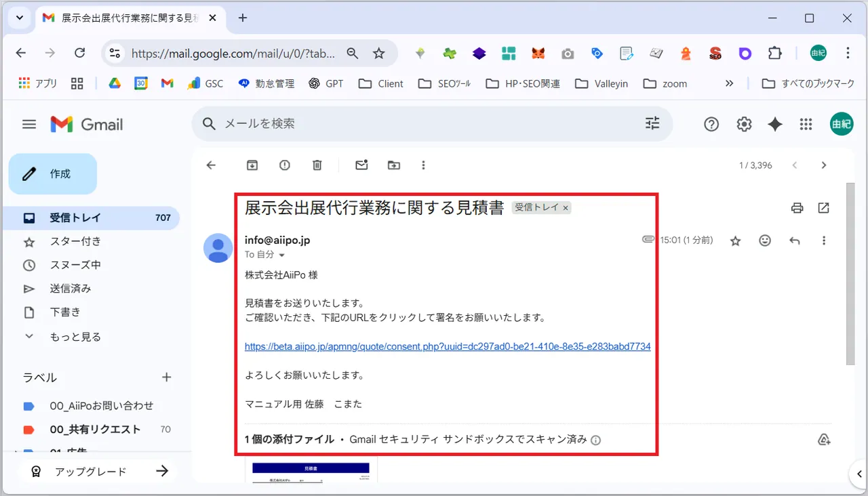
Task: Show more bookmarks overflow chevron
Action: (x=730, y=83)
